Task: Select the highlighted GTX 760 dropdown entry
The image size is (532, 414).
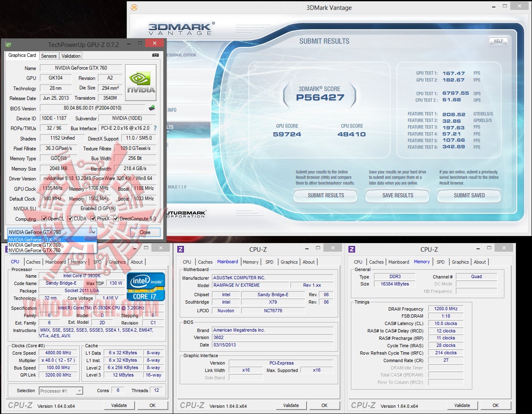Action: point(52,239)
